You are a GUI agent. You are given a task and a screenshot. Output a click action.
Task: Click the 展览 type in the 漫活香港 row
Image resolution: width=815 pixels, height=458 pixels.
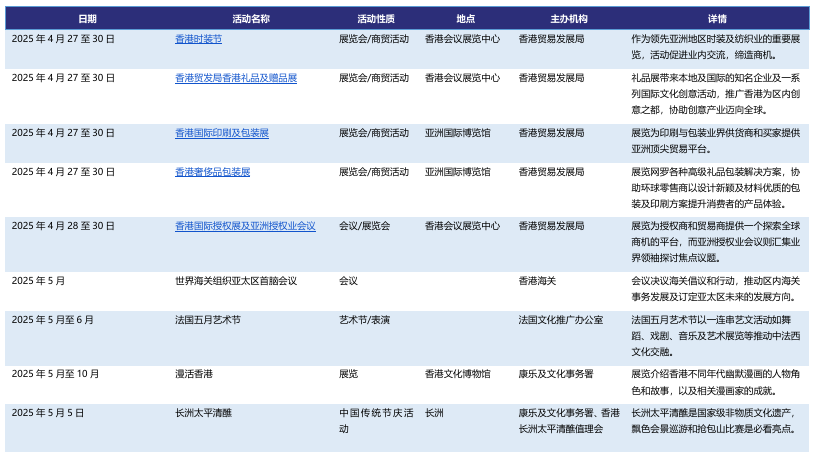(348, 374)
